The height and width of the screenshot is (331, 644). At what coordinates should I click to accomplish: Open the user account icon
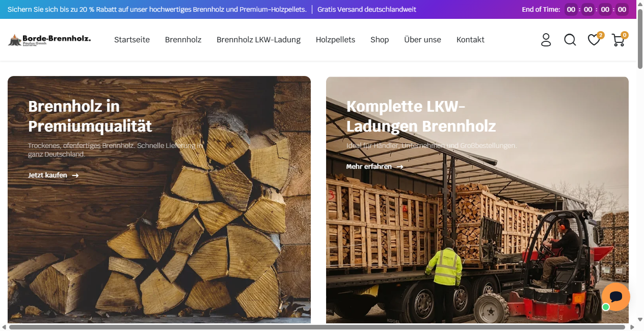(546, 40)
